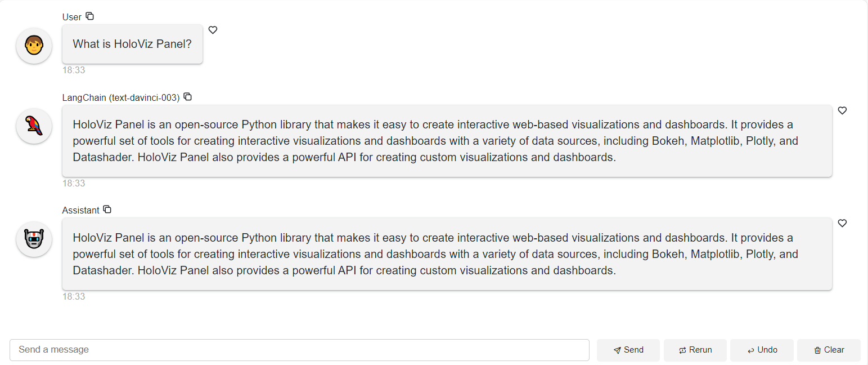Clear the chat history
This screenshot has width=868, height=365.
click(829, 350)
